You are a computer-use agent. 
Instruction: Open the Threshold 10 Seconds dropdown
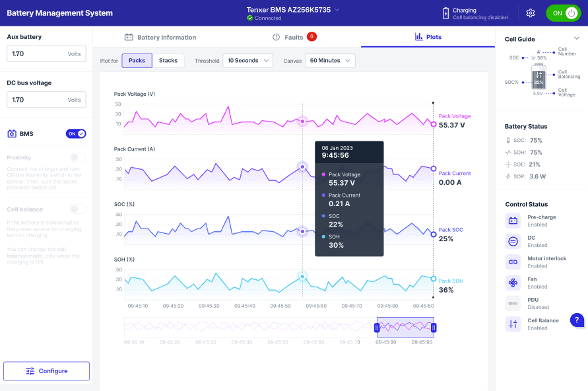coord(248,60)
